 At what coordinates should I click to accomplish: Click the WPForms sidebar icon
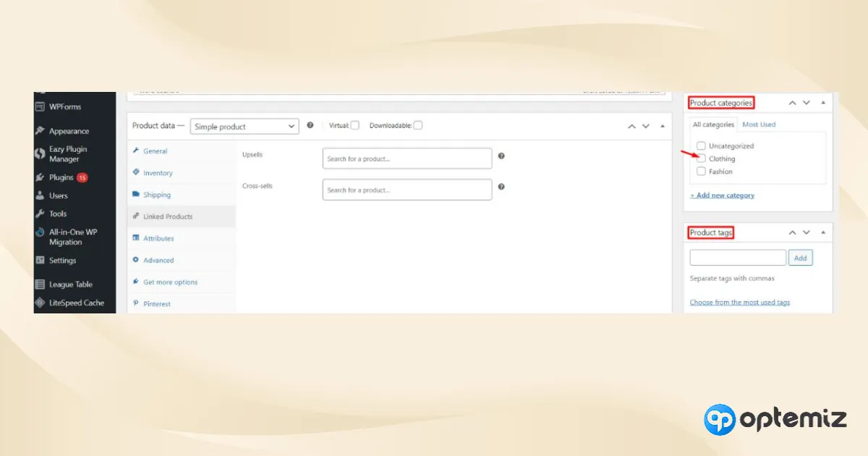click(x=41, y=106)
